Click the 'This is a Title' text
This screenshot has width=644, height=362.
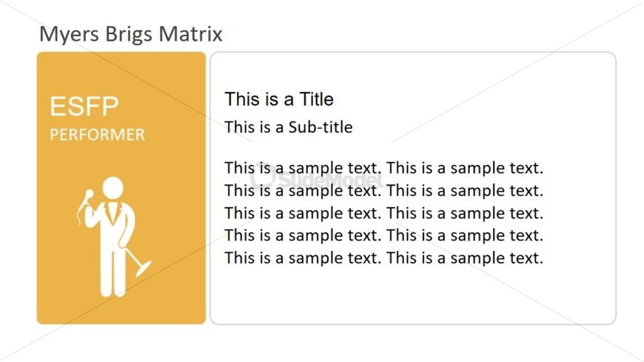coord(279,99)
